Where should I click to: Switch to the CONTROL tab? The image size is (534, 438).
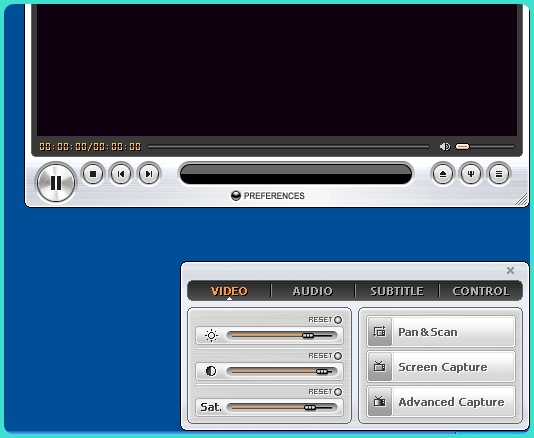pos(481,291)
